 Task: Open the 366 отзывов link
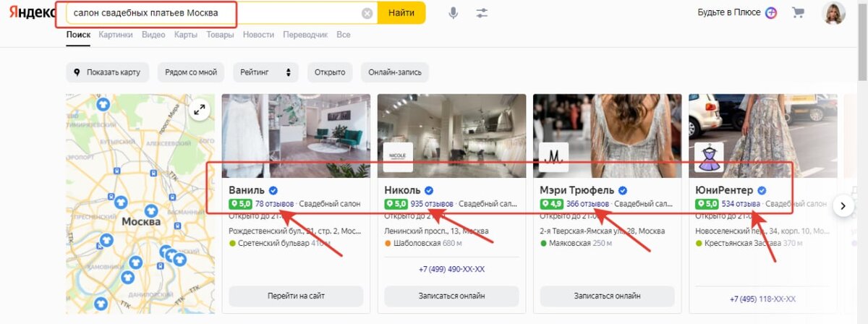(587, 204)
